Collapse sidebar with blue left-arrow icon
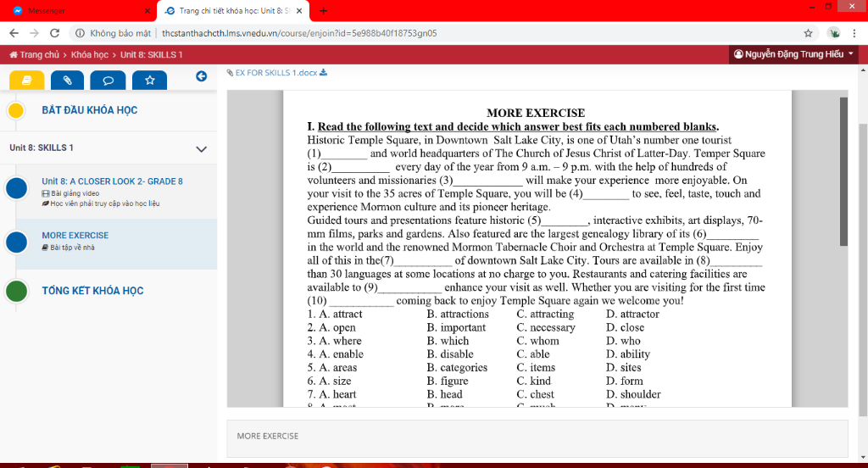Viewport: 868px width, 468px height. 202,76
